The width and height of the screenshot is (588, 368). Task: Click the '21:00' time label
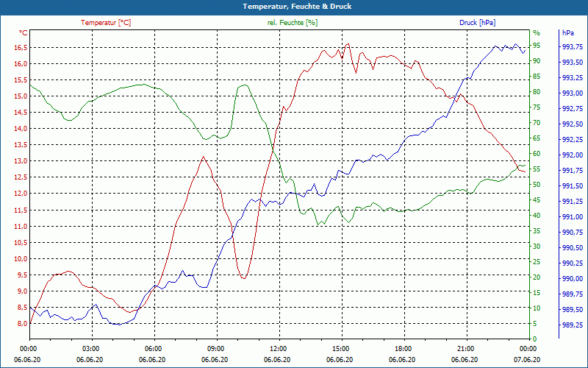[x=465, y=348]
